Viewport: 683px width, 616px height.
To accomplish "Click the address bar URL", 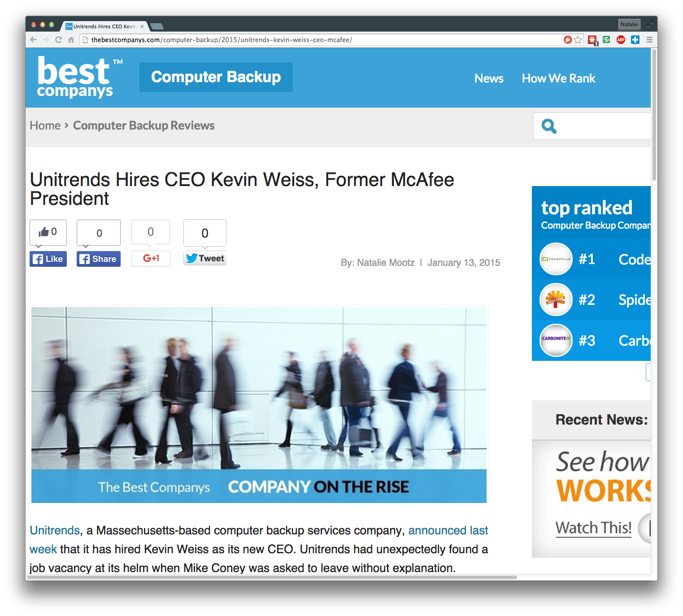I will tap(222, 40).
